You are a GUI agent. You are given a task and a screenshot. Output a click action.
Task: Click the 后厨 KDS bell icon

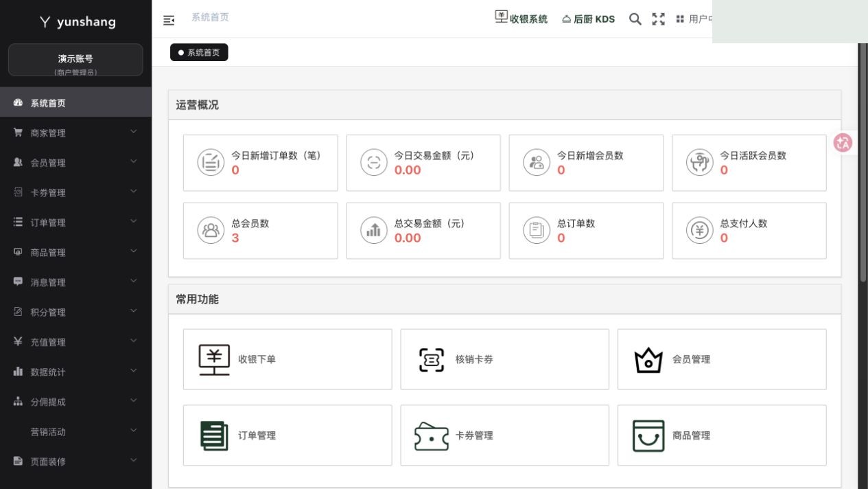tap(567, 19)
